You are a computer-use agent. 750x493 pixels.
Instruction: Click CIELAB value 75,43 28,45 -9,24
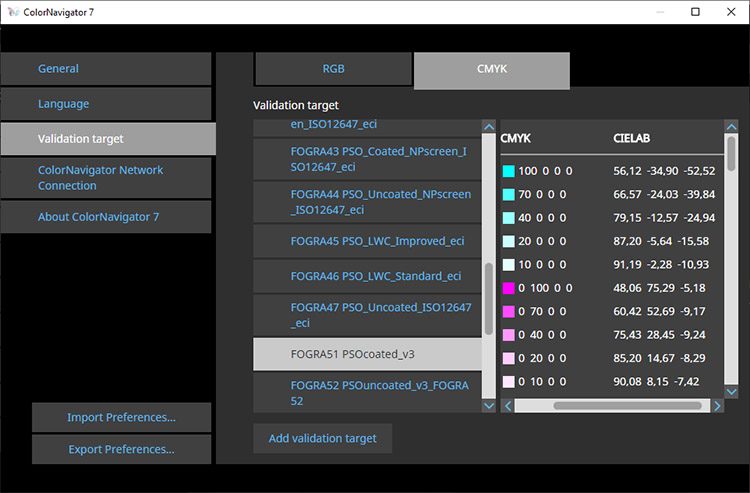pos(660,335)
